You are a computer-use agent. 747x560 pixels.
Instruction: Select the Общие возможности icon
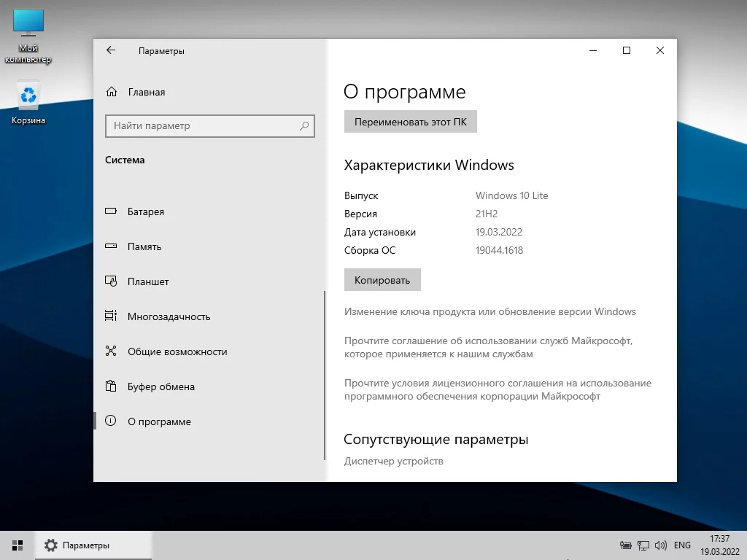point(111,351)
